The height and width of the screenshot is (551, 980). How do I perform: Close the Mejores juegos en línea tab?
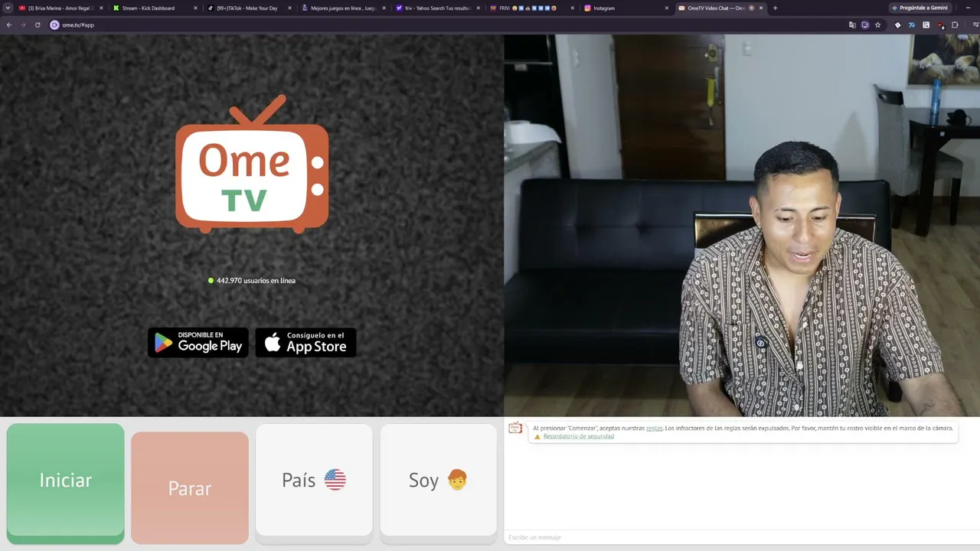coord(384,8)
